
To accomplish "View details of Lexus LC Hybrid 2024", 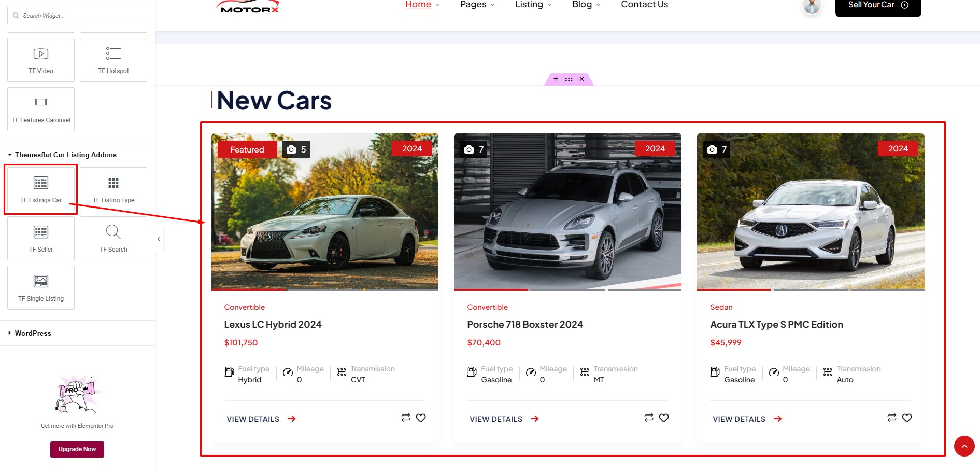I will 261,419.
